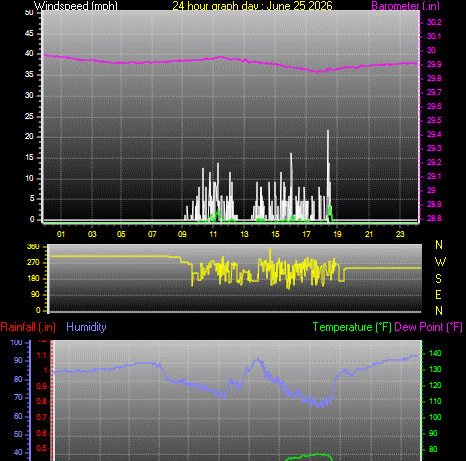
Task: Click the magenta Dew Point (°F) legend label
Action: pos(429,327)
